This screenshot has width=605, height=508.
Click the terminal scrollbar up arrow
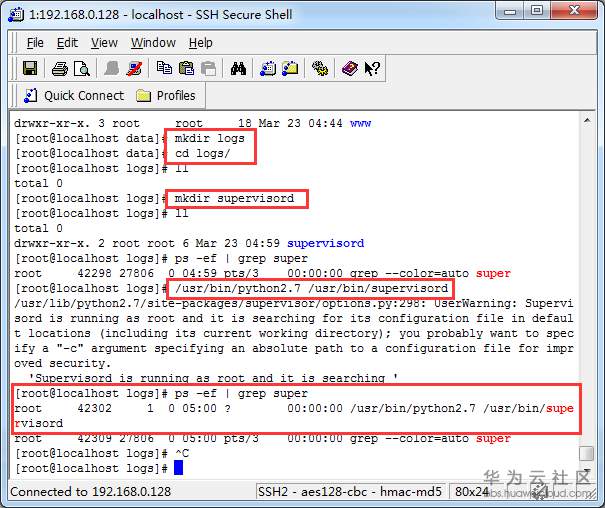tap(587, 121)
